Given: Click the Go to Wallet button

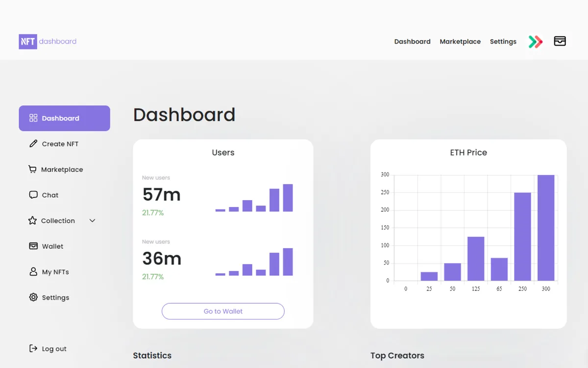Looking at the screenshot, I should click(223, 311).
